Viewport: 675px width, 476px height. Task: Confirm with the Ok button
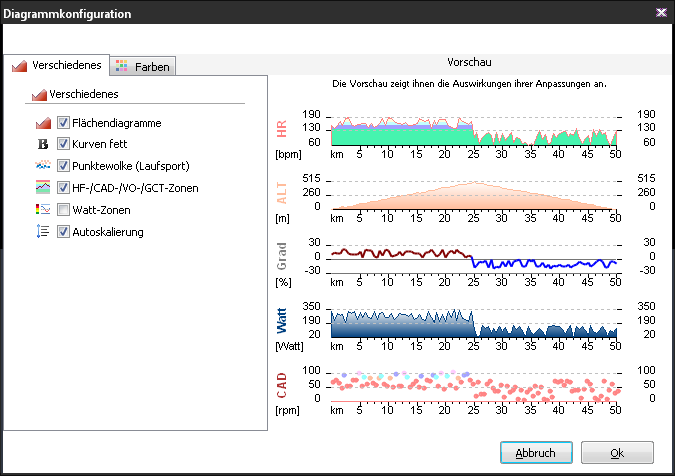point(617,453)
